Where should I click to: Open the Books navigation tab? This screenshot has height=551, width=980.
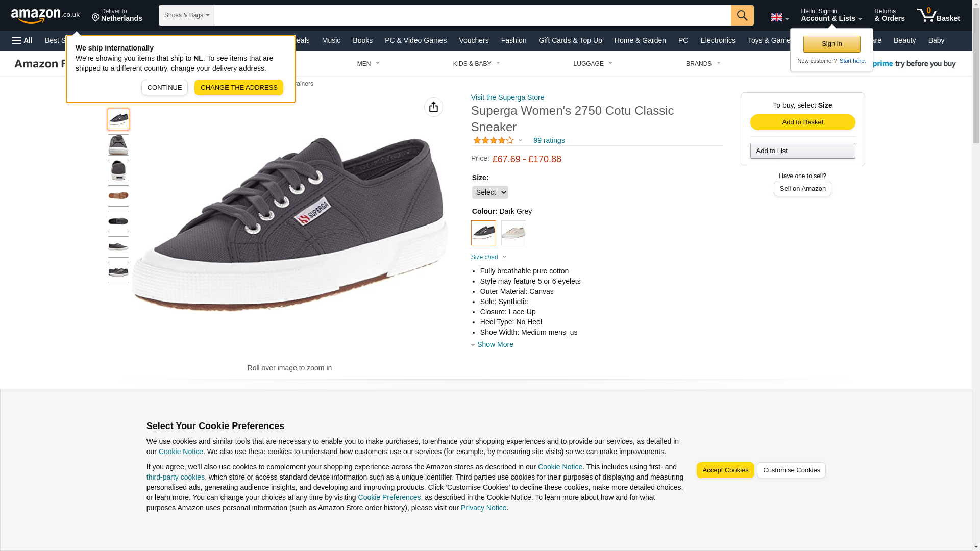coord(362,40)
